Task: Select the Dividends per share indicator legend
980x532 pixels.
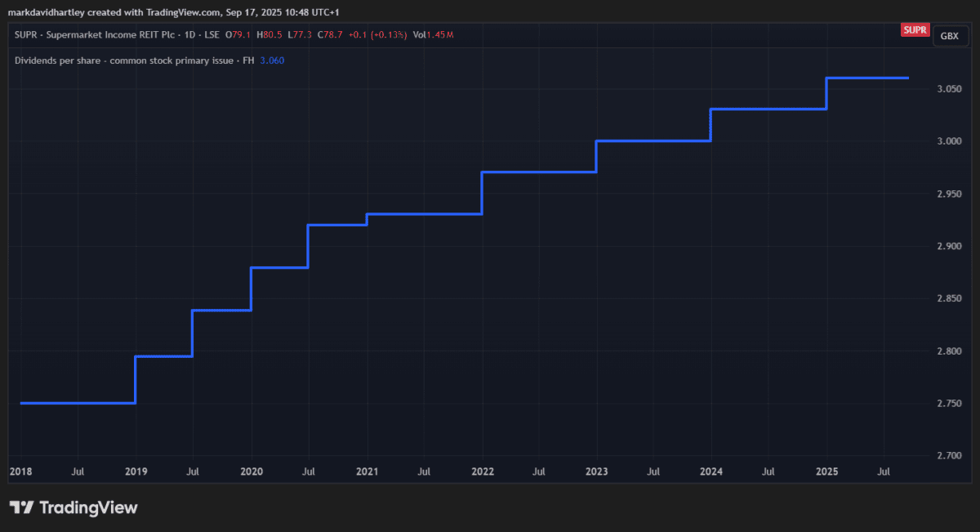Action: pos(122,60)
